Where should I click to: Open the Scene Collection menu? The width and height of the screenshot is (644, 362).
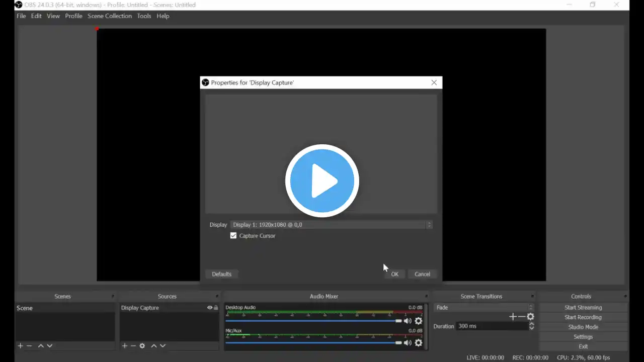click(x=110, y=16)
